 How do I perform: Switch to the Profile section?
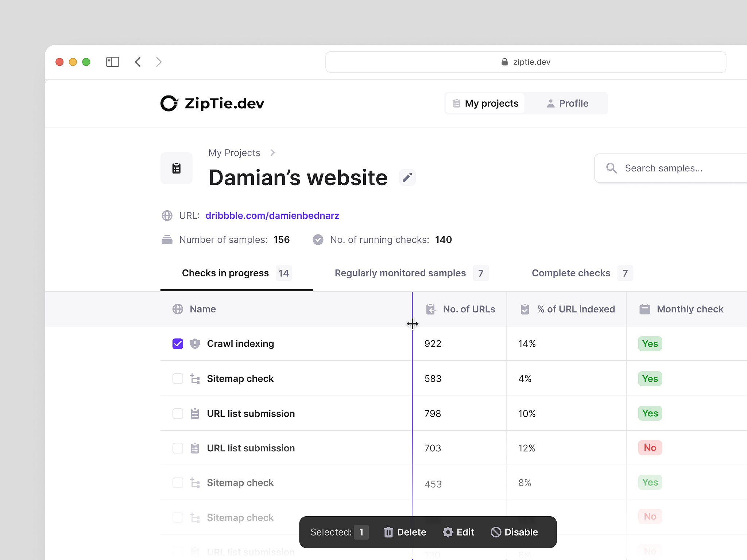pyautogui.click(x=568, y=103)
